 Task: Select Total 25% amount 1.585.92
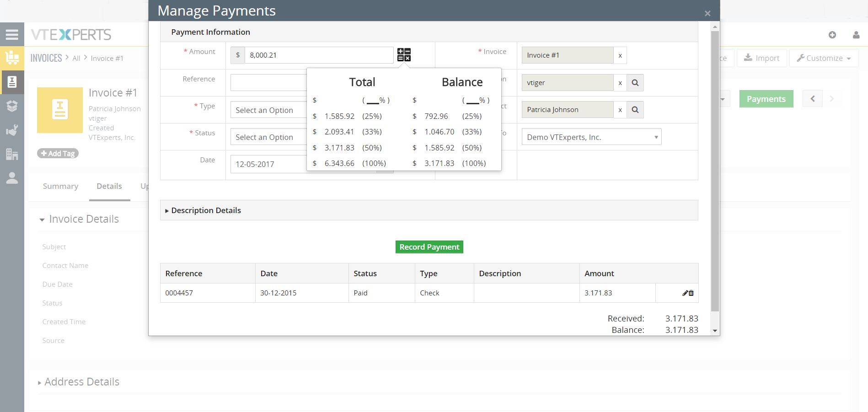[339, 116]
